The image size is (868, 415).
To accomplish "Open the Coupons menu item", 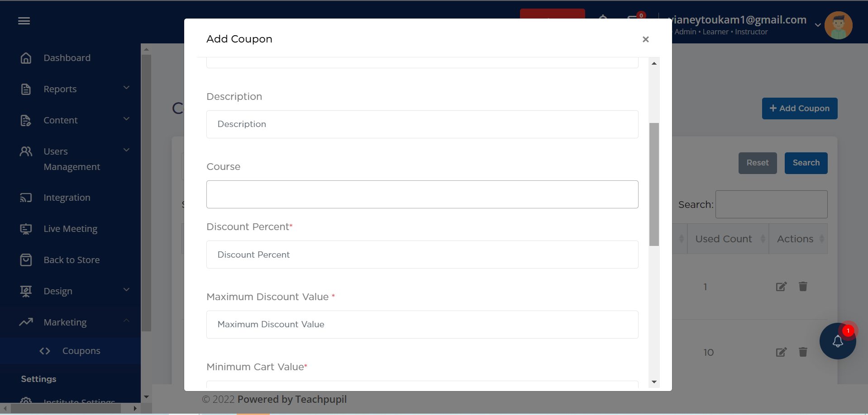I will pos(81,351).
